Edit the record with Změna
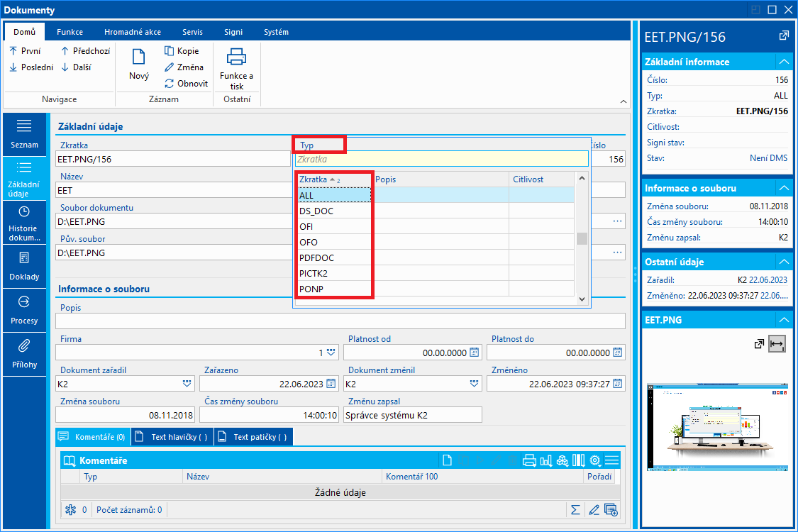This screenshot has width=798, height=532. coord(184,67)
